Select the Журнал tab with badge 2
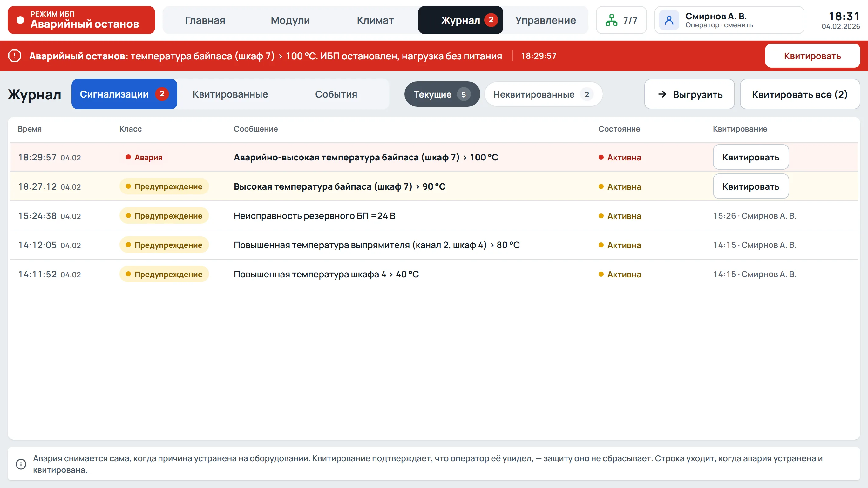The height and width of the screenshot is (488, 868). tap(460, 20)
